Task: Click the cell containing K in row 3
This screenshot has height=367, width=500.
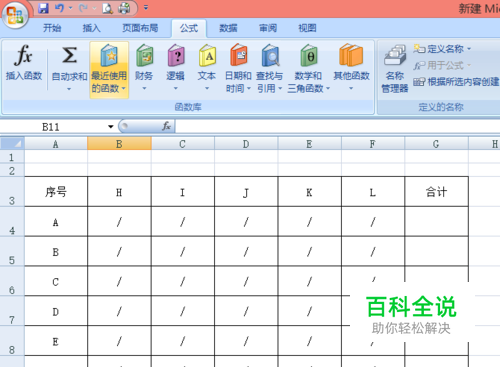Action: (309, 192)
